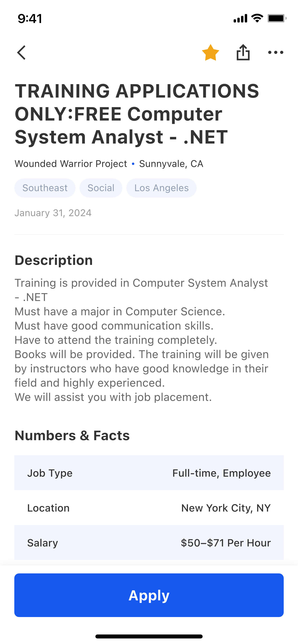298x644 pixels.
Task: Toggle the gold favorite star
Action: 210,53
